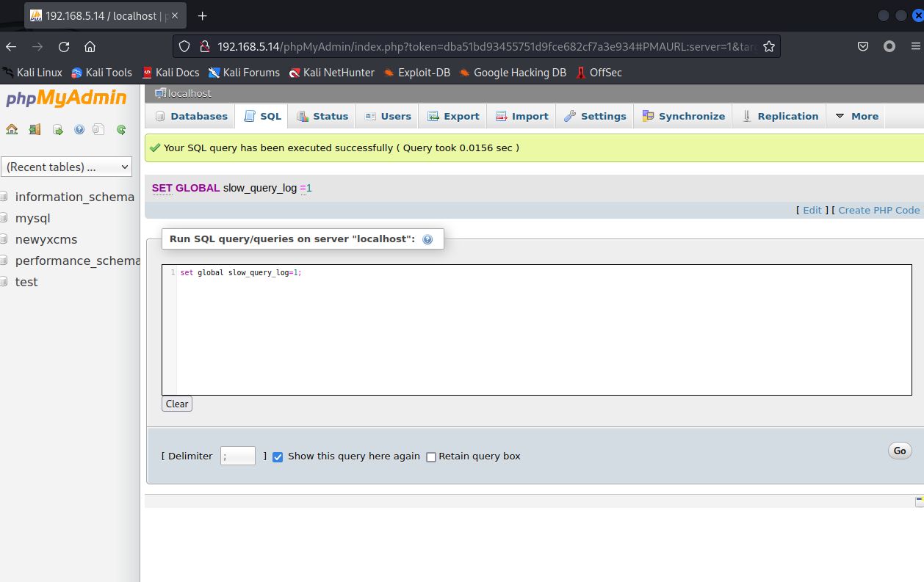This screenshot has width=924, height=582.
Task: Reload the page in the browser
Action: coord(64,47)
